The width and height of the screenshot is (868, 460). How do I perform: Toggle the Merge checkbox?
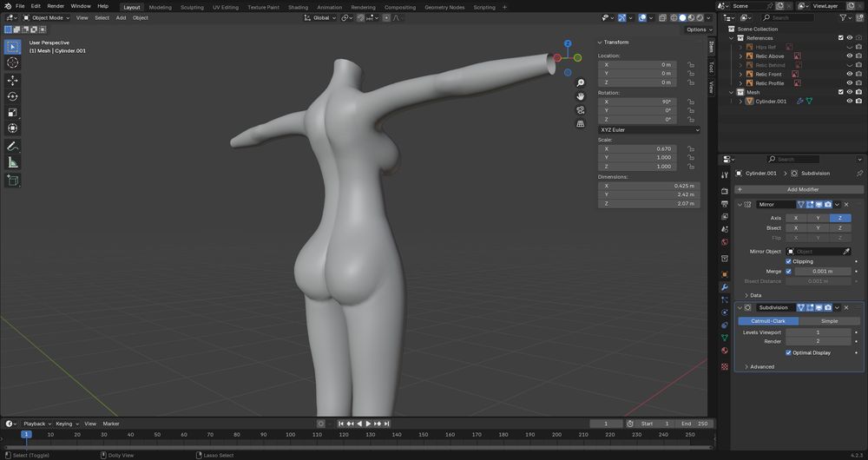788,272
